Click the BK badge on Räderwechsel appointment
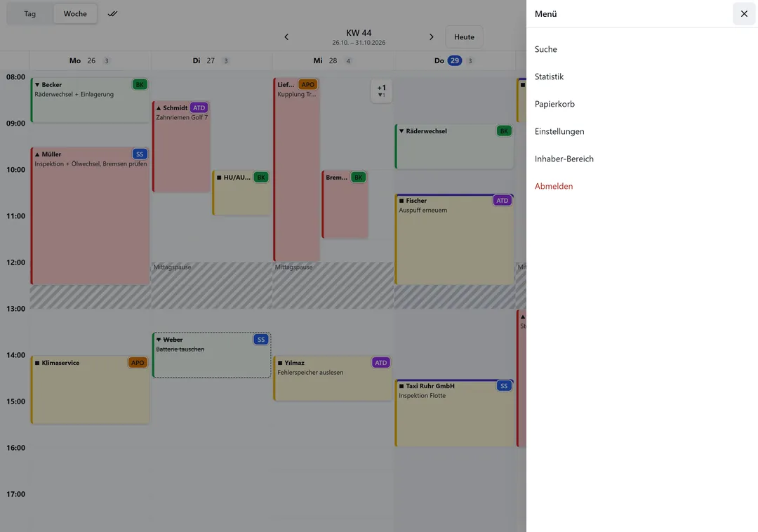The image size is (758, 532). (x=504, y=131)
